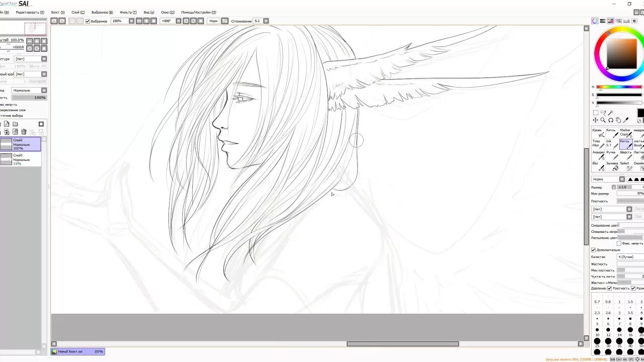This screenshot has height=362, width=644.
Task: Show the color wheel panel
Action: (x=595, y=21)
